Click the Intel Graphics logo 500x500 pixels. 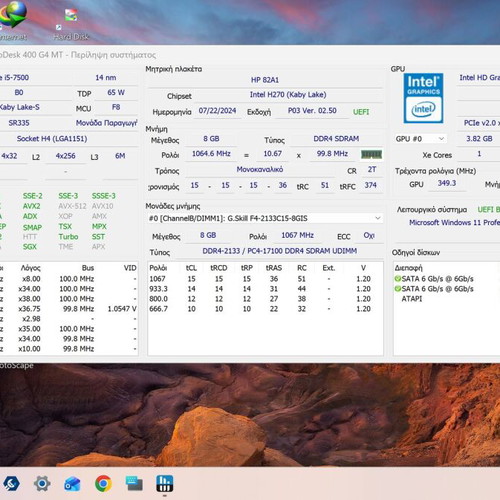pyautogui.click(x=423, y=98)
